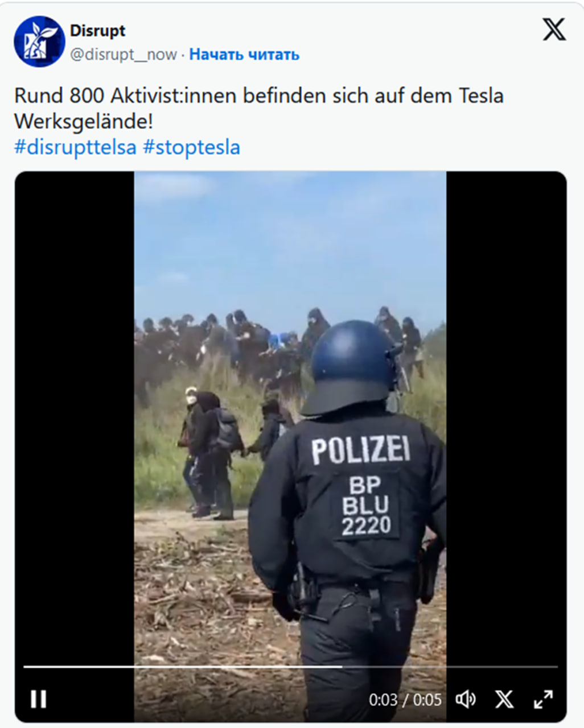Click the Disrupt display name
Image resolution: width=584 pixels, height=728 pixels.
click(97, 31)
